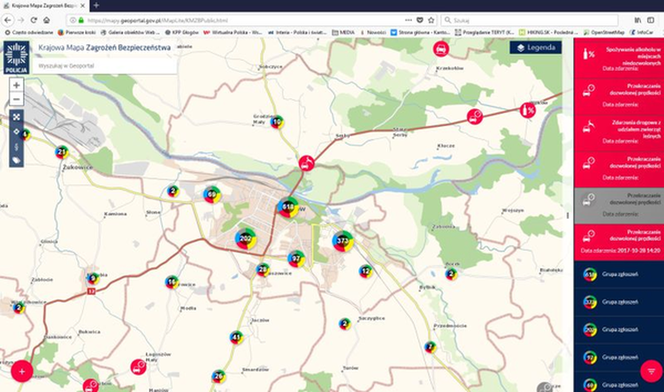Screen dimensions: 664x392
Task: Open the Legenda button
Action: [x=536, y=47]
